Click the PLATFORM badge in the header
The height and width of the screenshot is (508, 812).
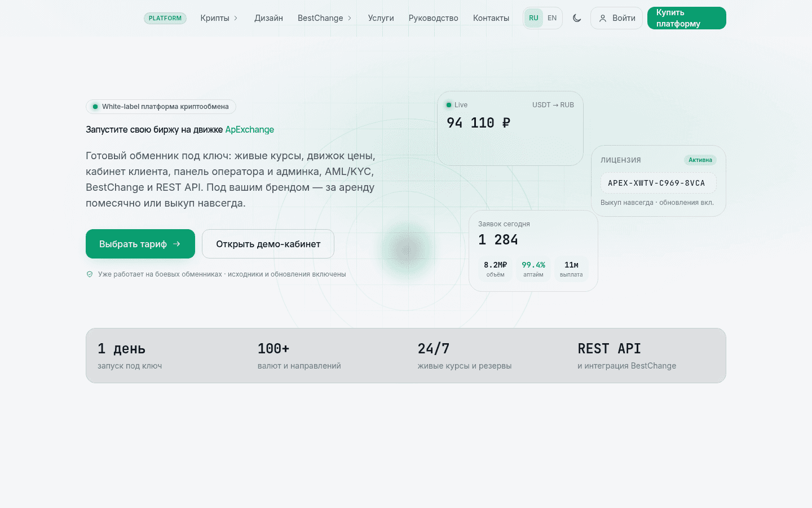pyautogui.click(x=165, y=18)
